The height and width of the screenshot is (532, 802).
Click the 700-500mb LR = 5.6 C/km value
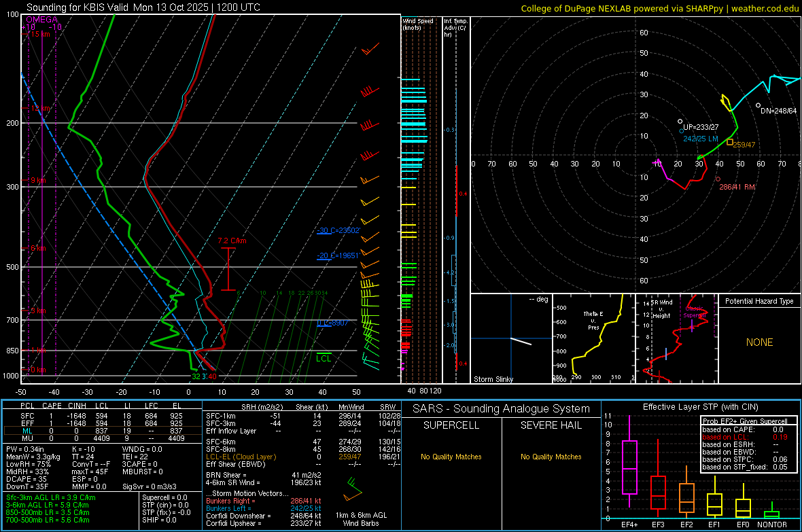(x=48, y=520)
